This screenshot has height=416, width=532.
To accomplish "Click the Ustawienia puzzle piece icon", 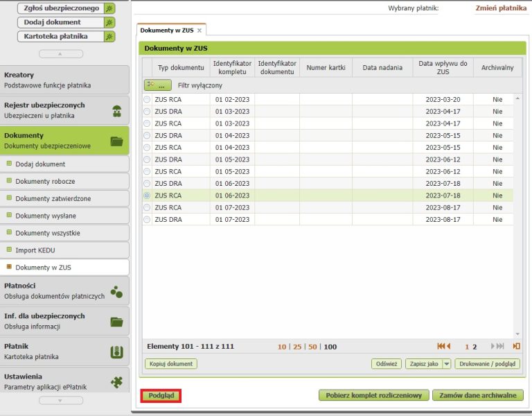I will pos(116,382).
